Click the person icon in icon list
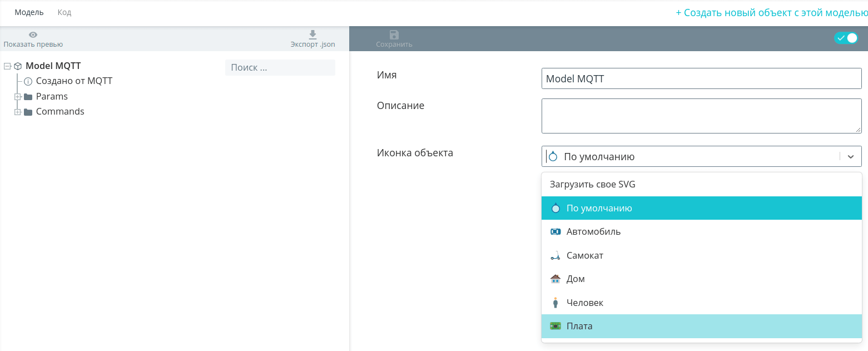The width and height of the screenshot is (868, 351). [x=555, y=303]
